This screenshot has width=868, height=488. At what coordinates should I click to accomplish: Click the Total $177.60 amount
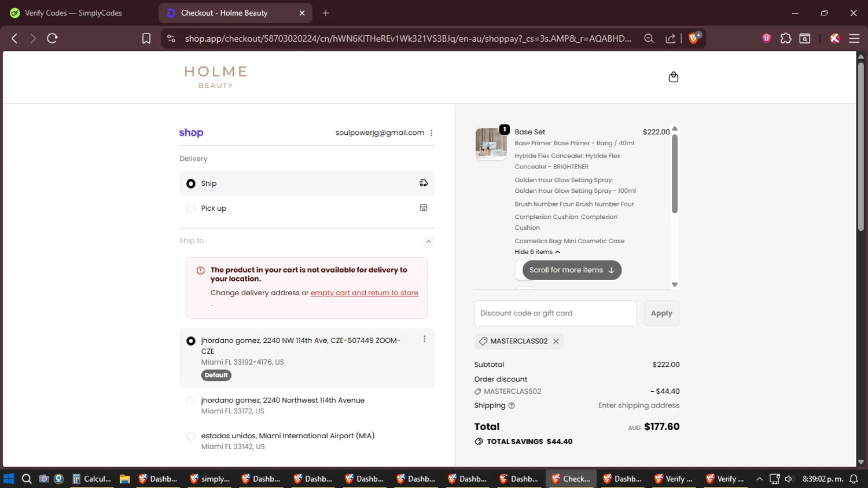pyautogui.click(x=661, y=427)
